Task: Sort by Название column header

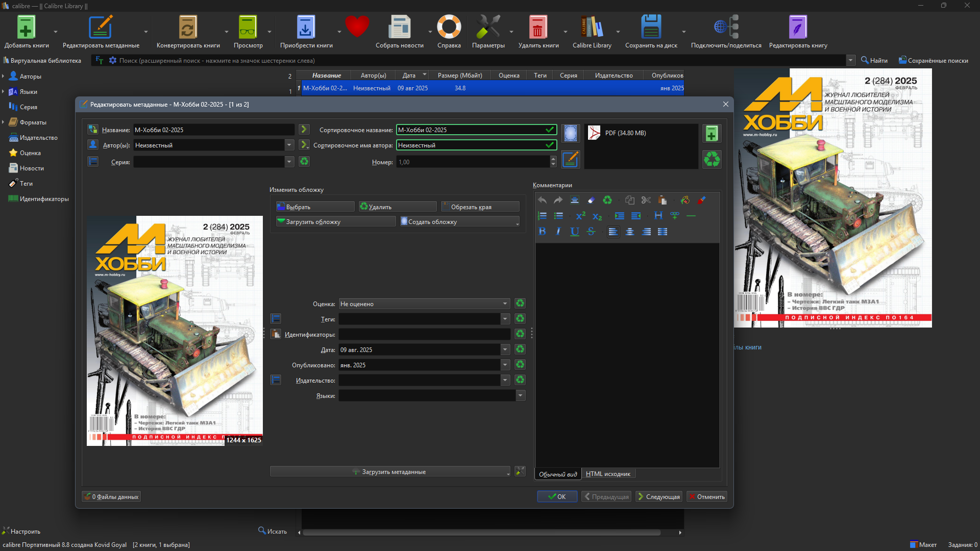Action: [x=326, y=76]
